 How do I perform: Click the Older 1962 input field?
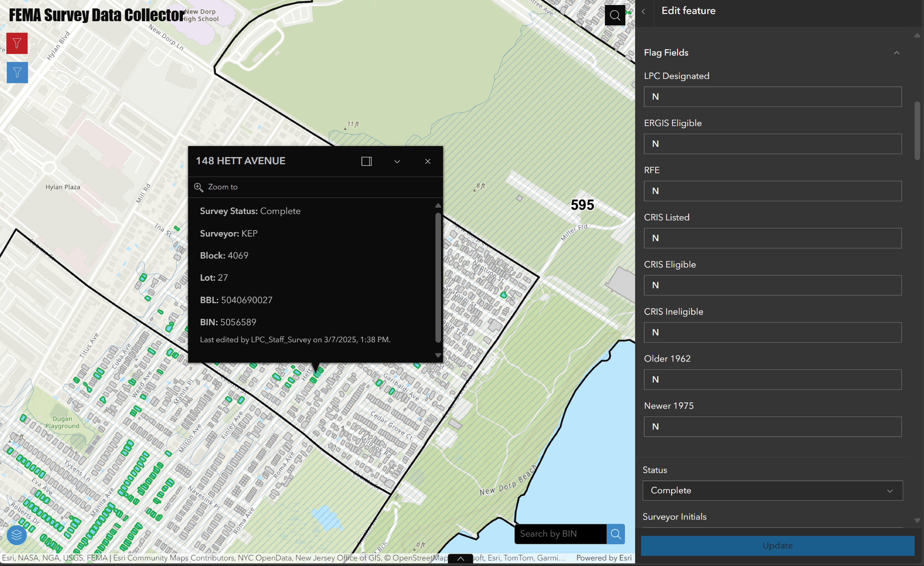click(772, 380)
